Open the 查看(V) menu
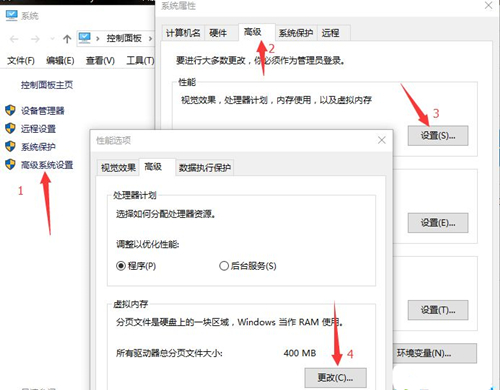The height and width of the screenshot is (390, 500). [x=100, y=61]
